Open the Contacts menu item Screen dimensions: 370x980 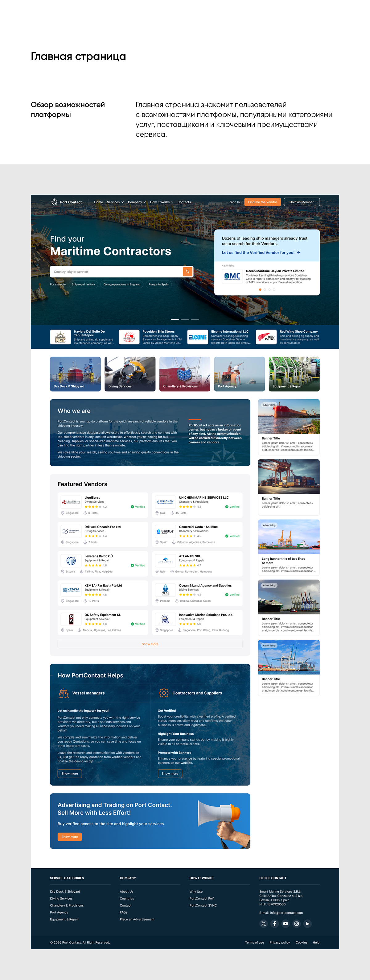(x=184, y=202)
